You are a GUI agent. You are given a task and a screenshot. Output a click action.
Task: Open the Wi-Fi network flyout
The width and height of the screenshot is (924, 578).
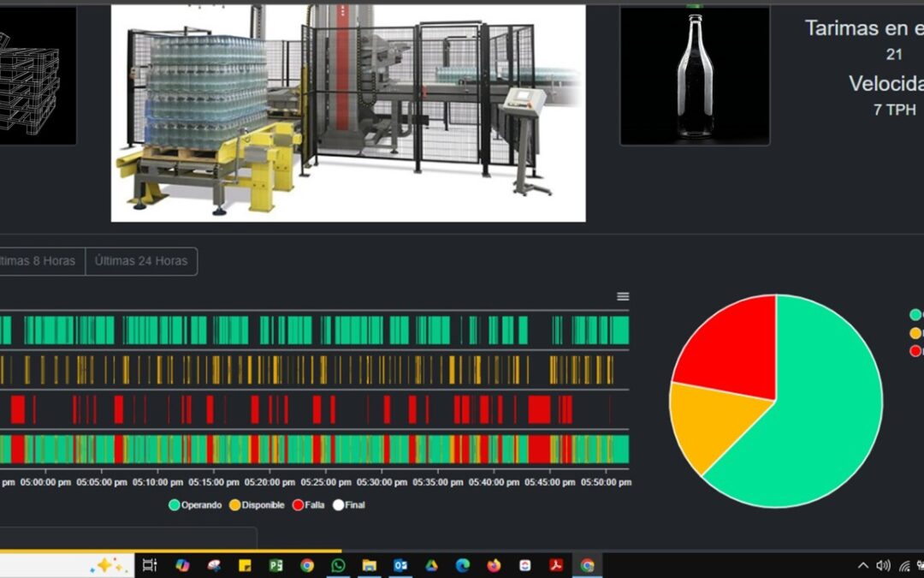tap(903, 565)
